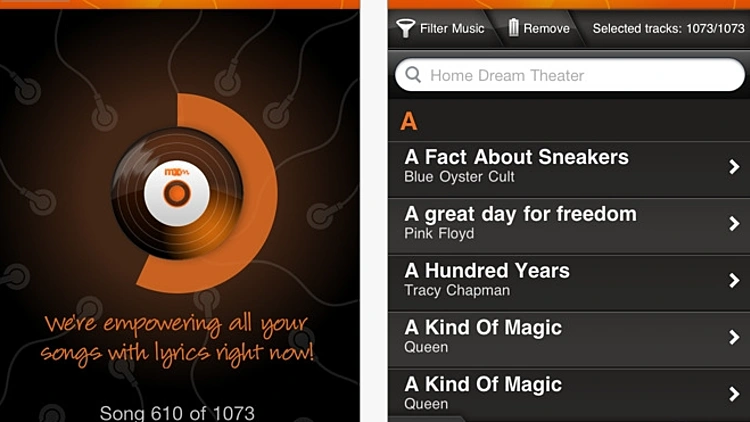Click the Song 610 of 1073 status text
The image size is (750, 422).
coord(177,412)
